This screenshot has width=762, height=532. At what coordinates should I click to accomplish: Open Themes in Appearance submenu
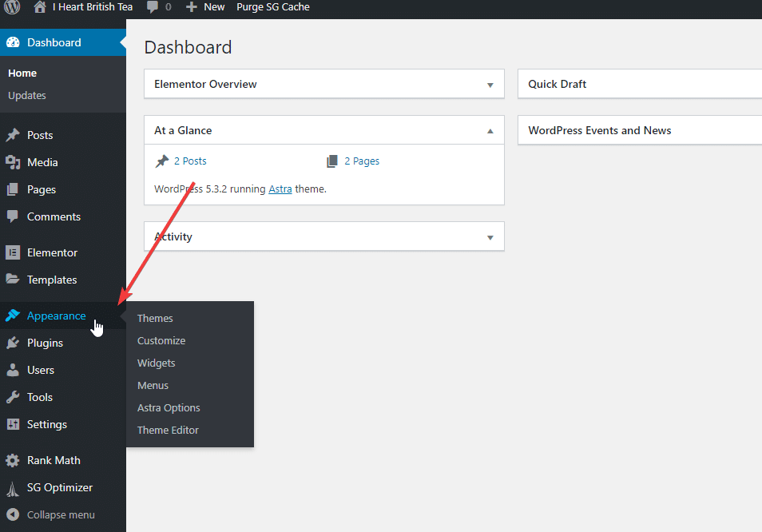pos(155,318)
